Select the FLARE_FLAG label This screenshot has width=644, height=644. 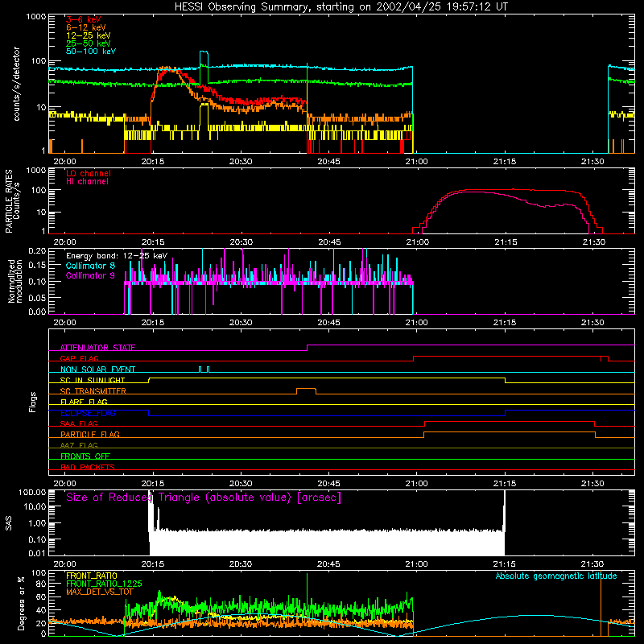84,402
